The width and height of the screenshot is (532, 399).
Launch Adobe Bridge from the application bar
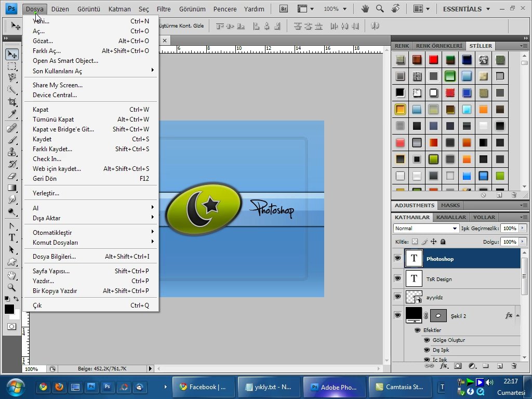click(x=284, y=9)
